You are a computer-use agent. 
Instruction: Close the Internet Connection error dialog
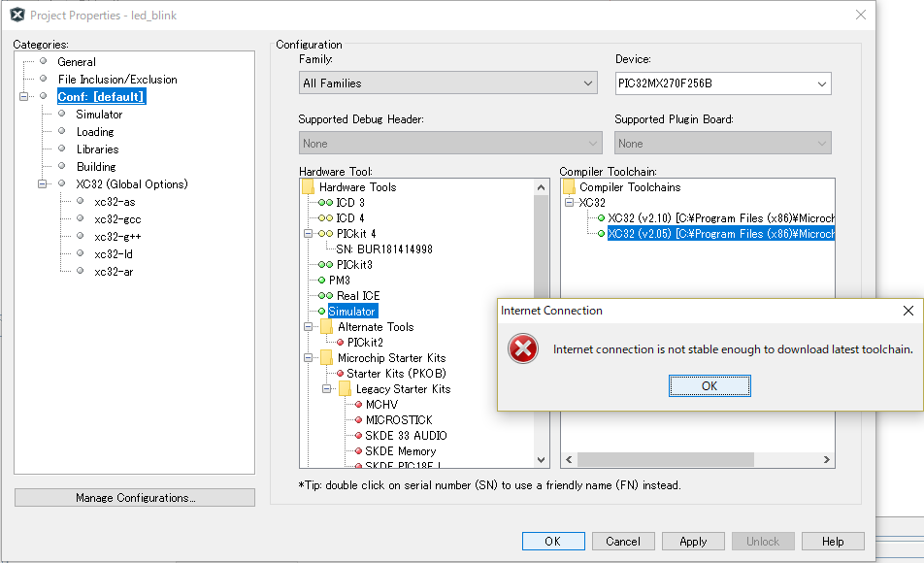(907, 311)
